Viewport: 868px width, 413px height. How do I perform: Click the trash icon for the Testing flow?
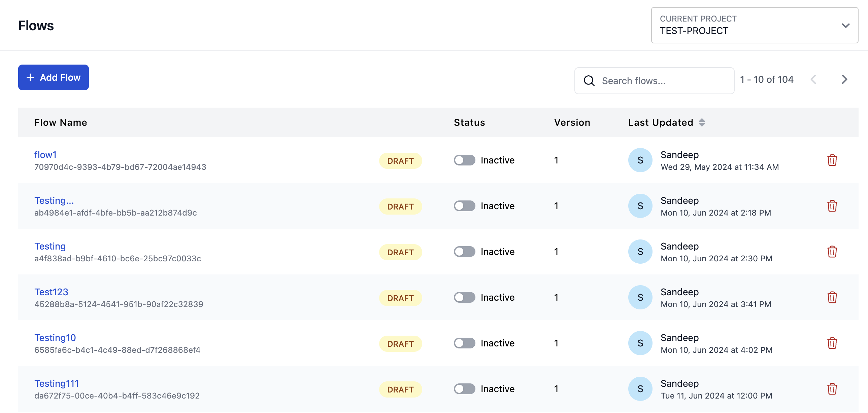coord(832,252)
